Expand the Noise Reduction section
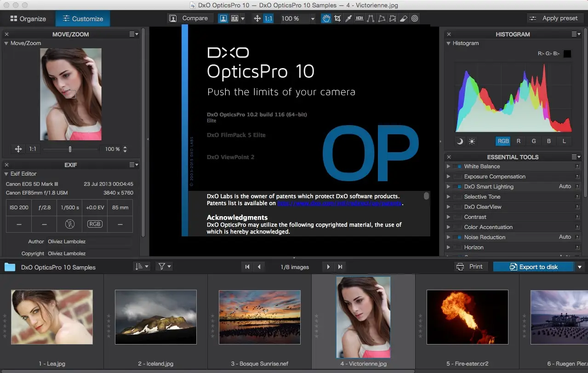The height and width of the screenshot is (373, 588). [x=449, y=237]
